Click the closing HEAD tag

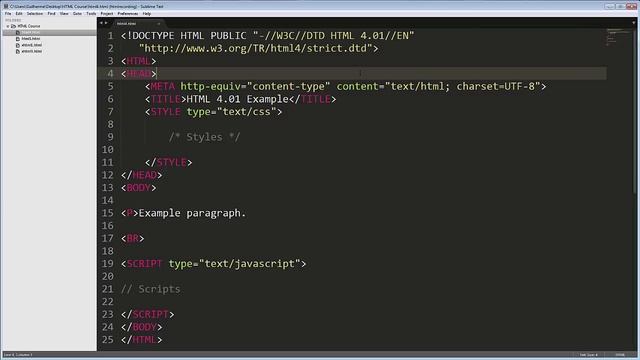[142, 175]
